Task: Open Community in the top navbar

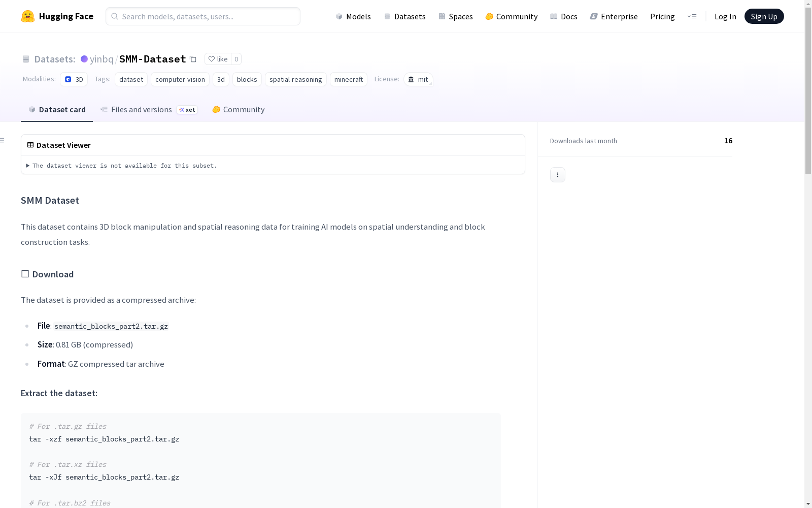Action: [x=512, y=16]
